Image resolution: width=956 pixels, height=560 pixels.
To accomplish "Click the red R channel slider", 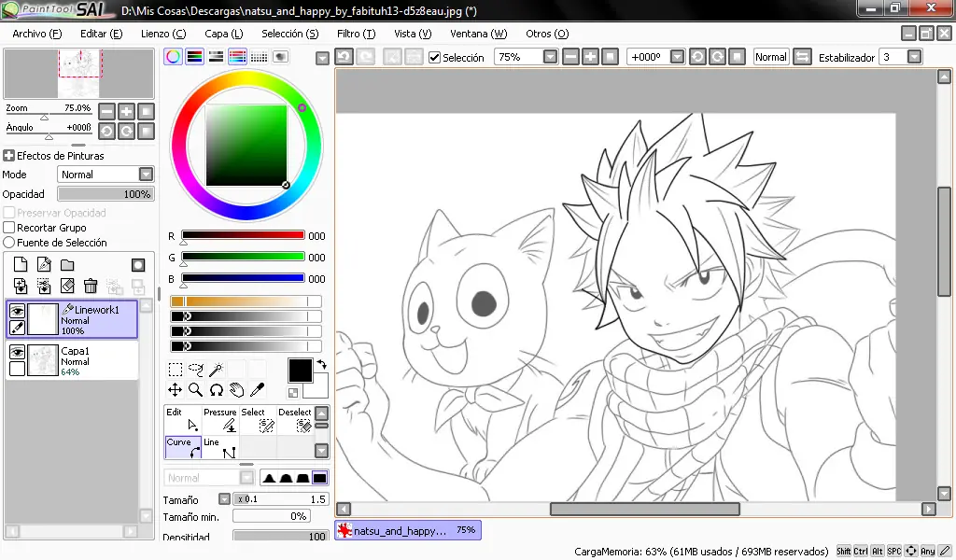I will (x=243, y=235).
